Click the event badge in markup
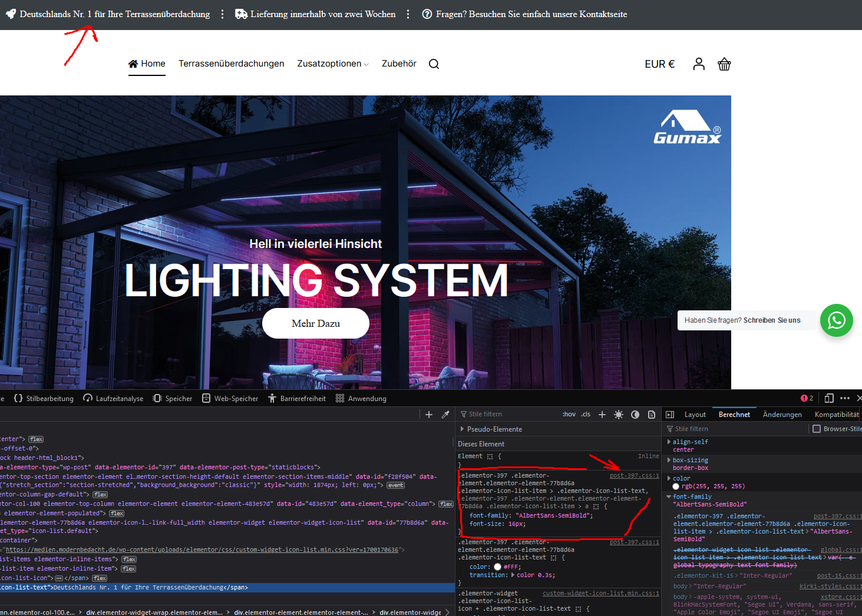 point(396,485)
